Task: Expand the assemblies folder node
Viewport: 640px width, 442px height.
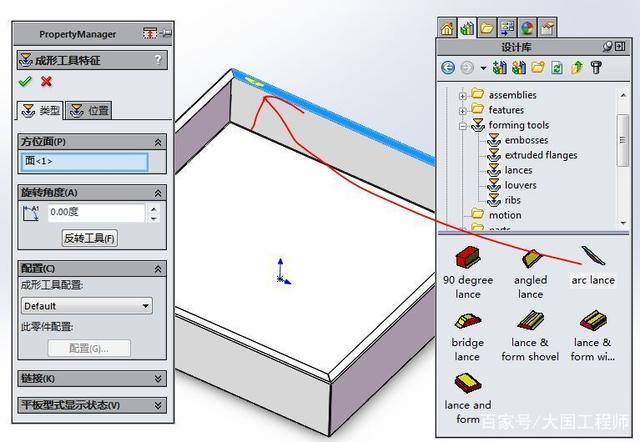Action: tap(462, 96)
